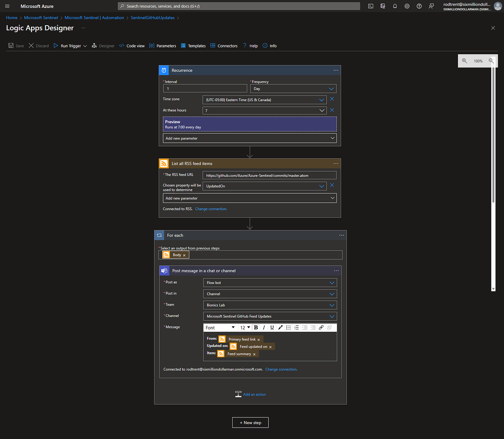Open Info in the designer toolbar
This screenshot has width=504, height=439.
pos(270,46)
